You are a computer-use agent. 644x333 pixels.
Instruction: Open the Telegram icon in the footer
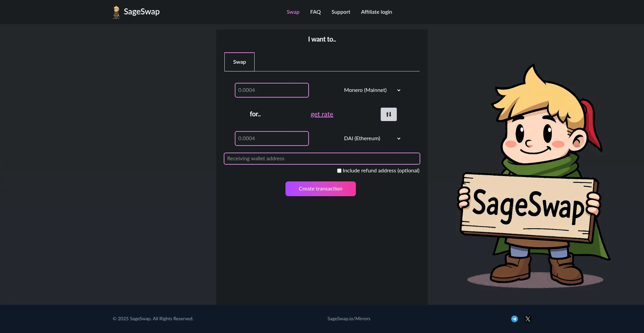click(x=514, y=319)
